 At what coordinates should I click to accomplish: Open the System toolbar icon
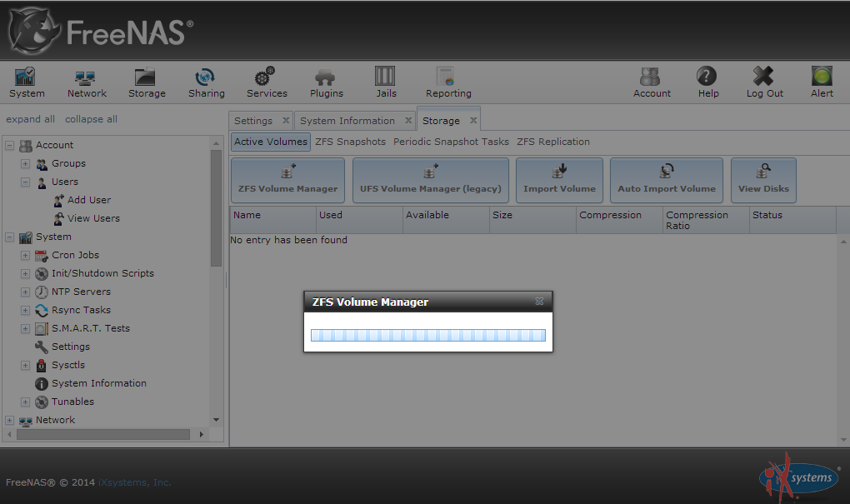point(26,77)
